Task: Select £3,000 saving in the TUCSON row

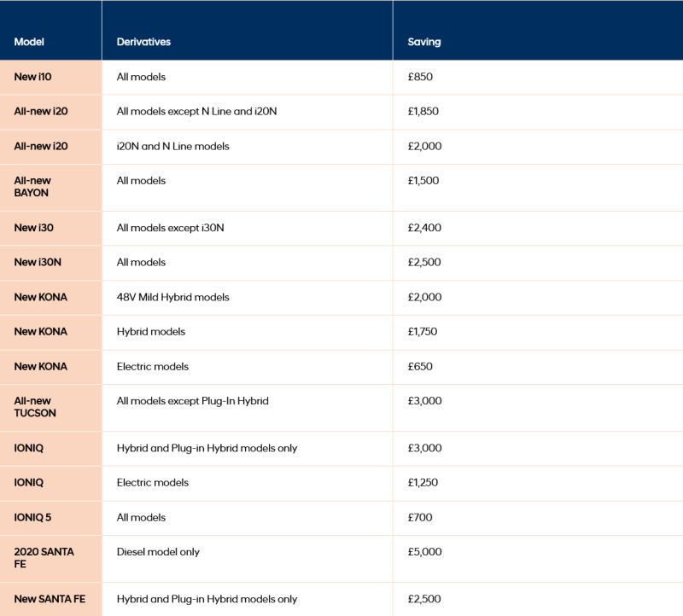Action: [424, 401]
